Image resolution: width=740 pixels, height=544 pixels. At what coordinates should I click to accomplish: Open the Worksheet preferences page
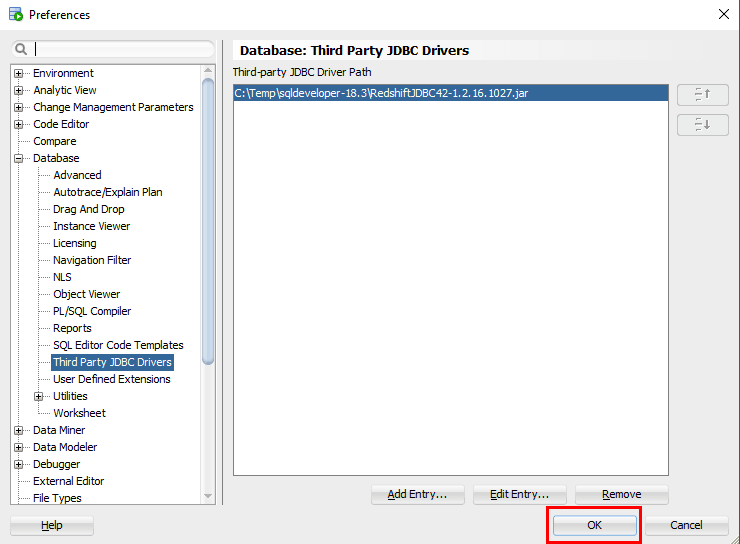(x=79, y=413)
